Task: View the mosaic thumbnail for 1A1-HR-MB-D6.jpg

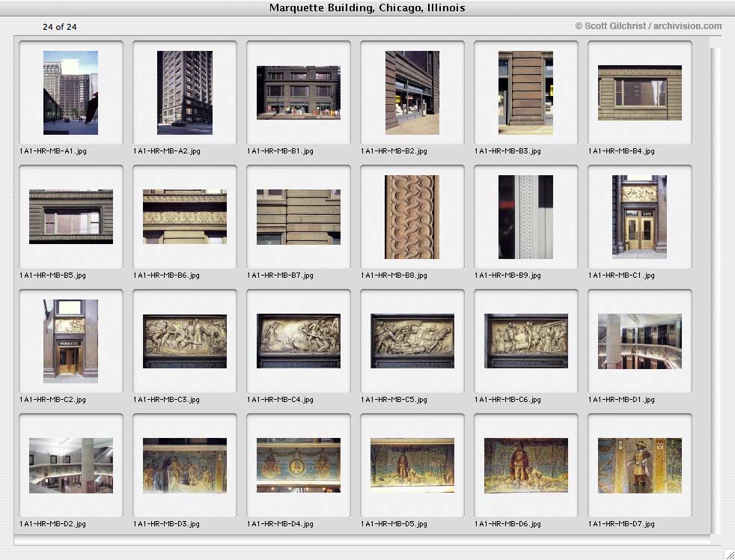Action: pyautogui.click(x=526, y=465)
